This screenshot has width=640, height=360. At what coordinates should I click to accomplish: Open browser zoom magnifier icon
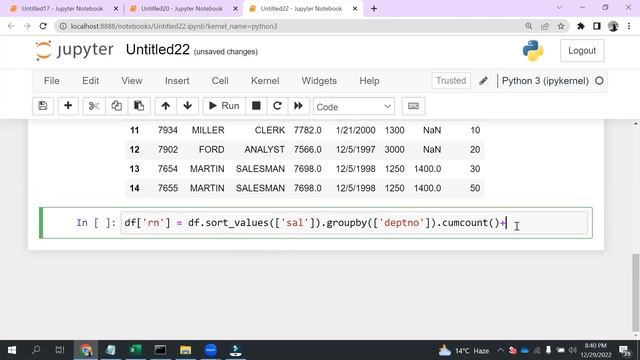tap(529, 26)
